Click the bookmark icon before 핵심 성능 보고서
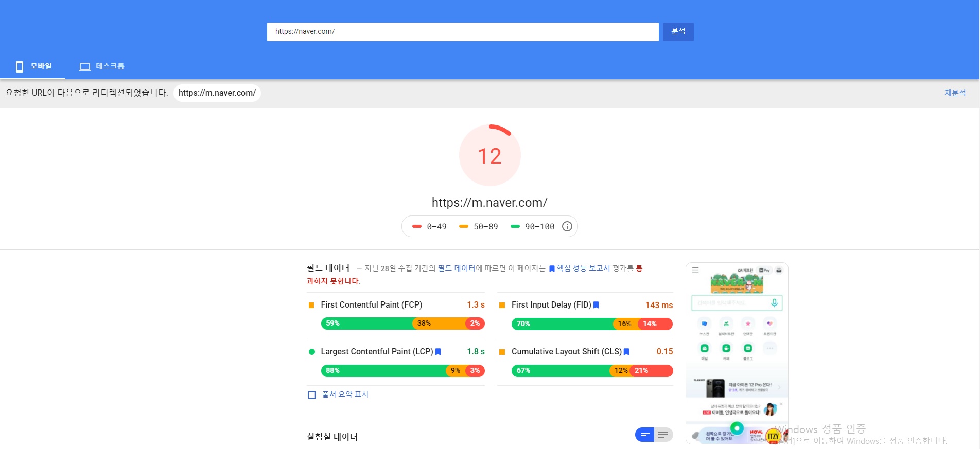This screenshot has width=980, height=449. [x=552, y=268]
